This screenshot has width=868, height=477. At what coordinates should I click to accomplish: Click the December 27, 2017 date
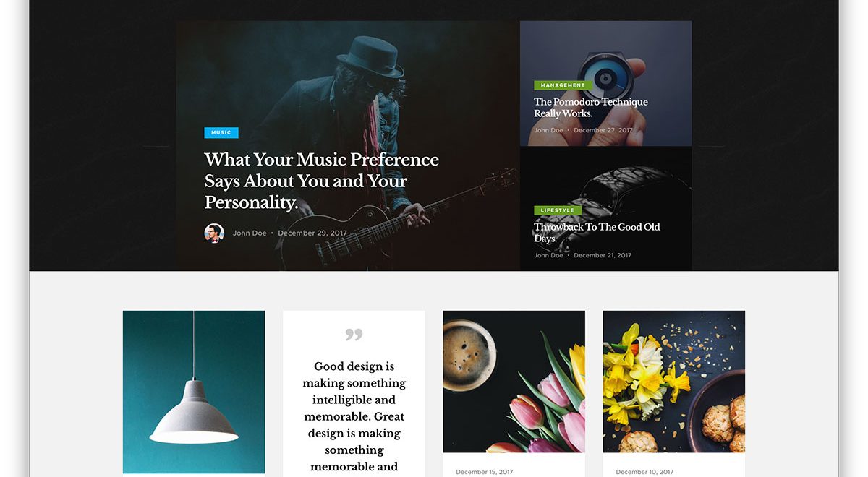[603, 130]
